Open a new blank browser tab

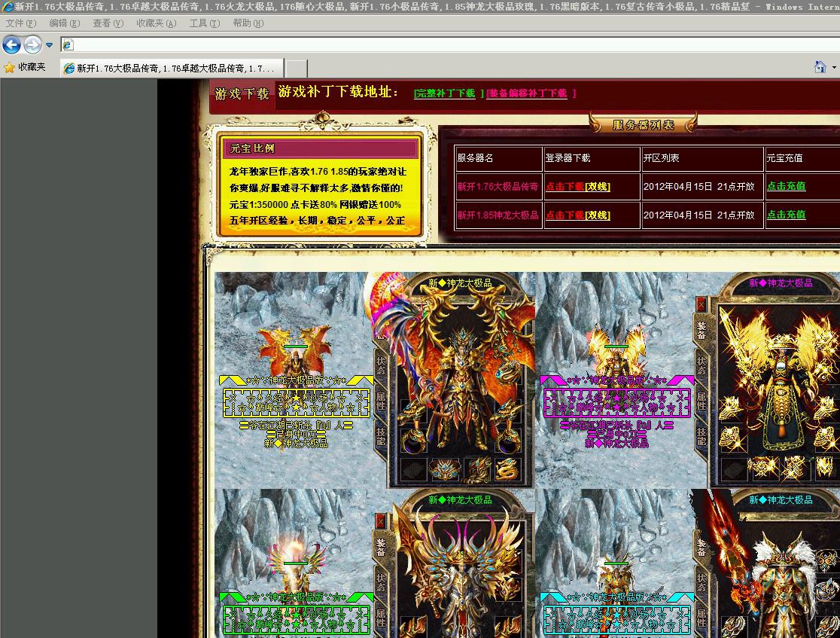point(297,69)
